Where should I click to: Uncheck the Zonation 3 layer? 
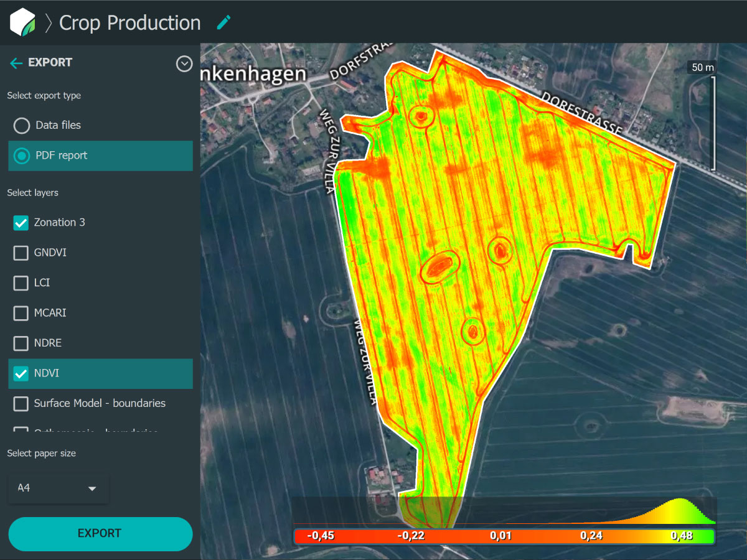pyautogui.click(x=21, y=223)
